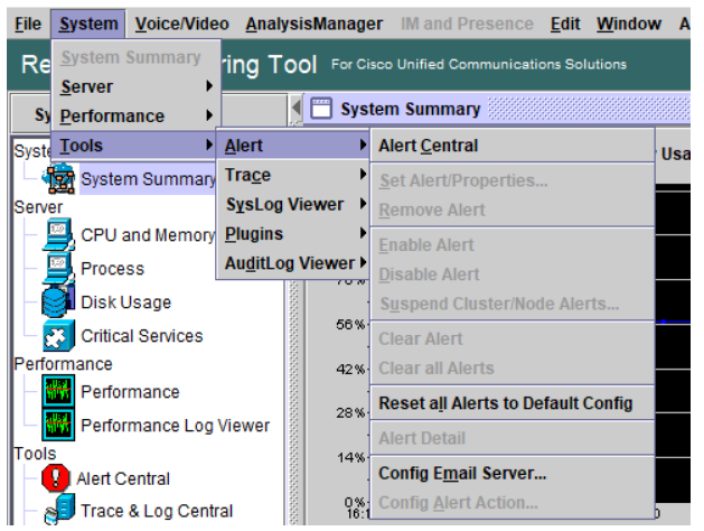This screenshot has width=704, height=531.
Task: Open the Disk Usage database icon
Action: coord(58,302)
